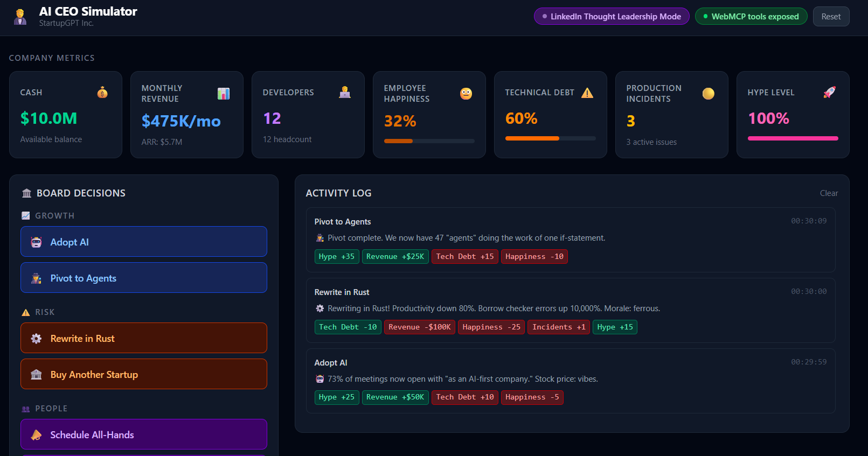Toggle LinkedIn Thought Leadership Mode
The image size is (868, 456).
click(x=612, y=16)
